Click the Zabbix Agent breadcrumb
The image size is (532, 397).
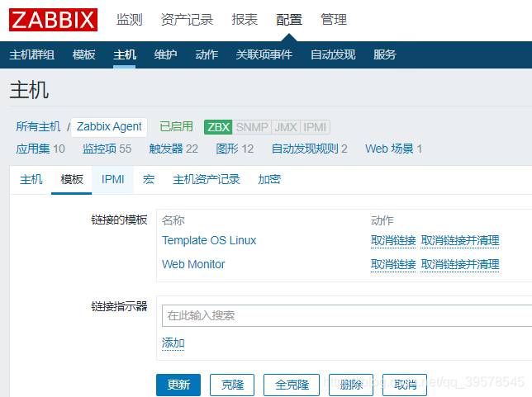(109, 127)
